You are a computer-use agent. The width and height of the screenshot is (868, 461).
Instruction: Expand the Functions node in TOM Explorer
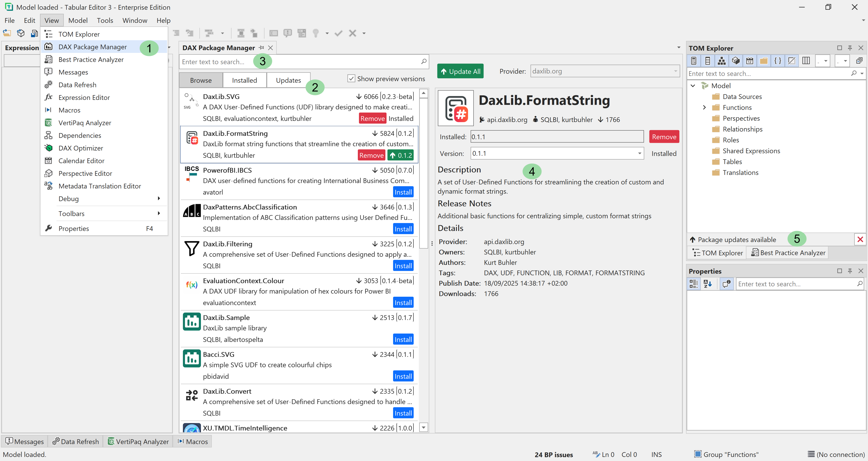pos(704,107)
